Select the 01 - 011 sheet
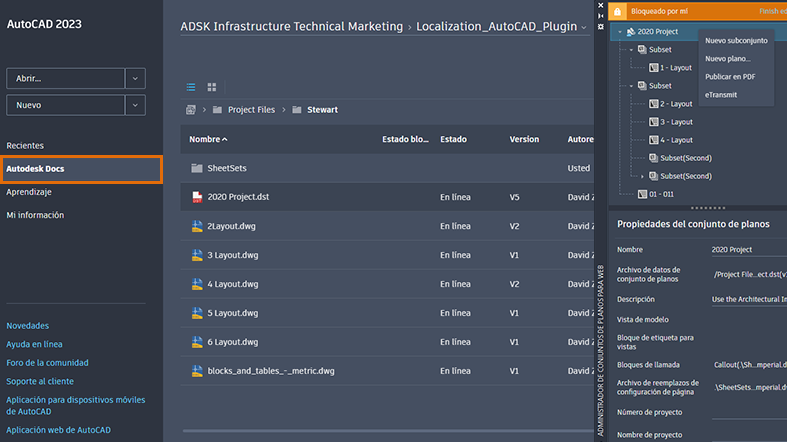 click(662, 194)
